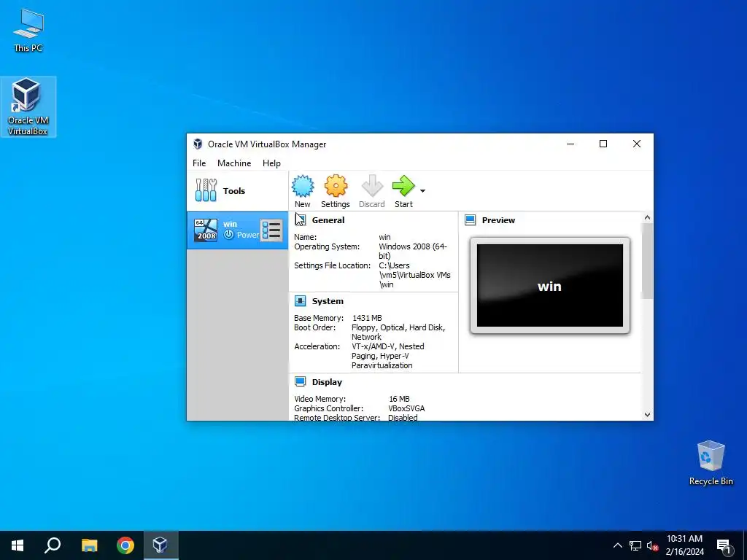Select the This PC desktop icon
The height and width of the screenshot is (560, 747).
28,31
